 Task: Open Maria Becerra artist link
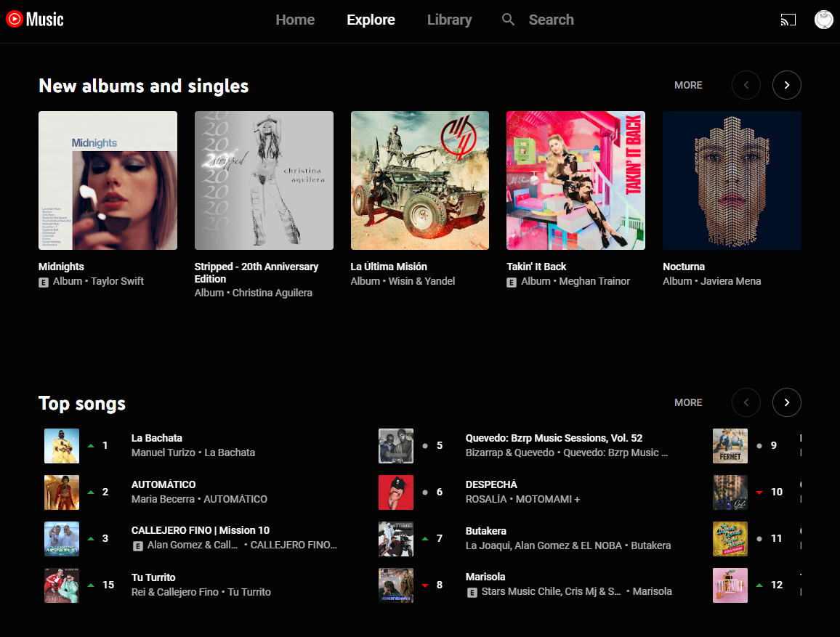(x=163, y=499)
